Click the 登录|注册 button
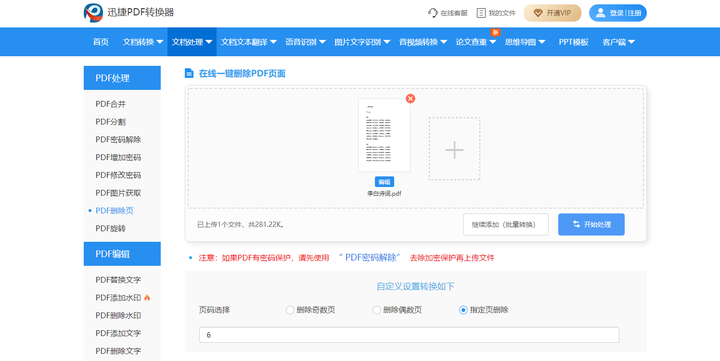 point(618,13)
